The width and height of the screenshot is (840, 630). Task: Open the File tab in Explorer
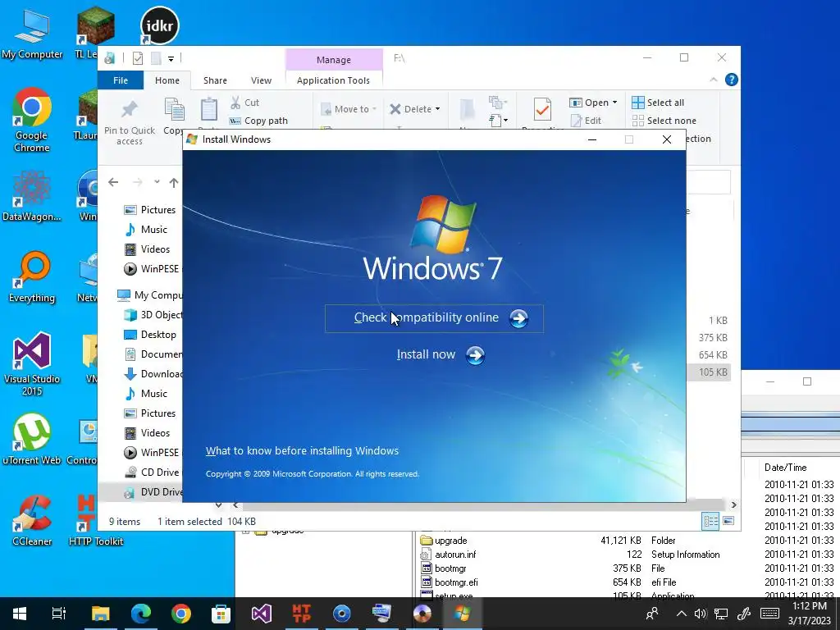[x=121, y=80]
